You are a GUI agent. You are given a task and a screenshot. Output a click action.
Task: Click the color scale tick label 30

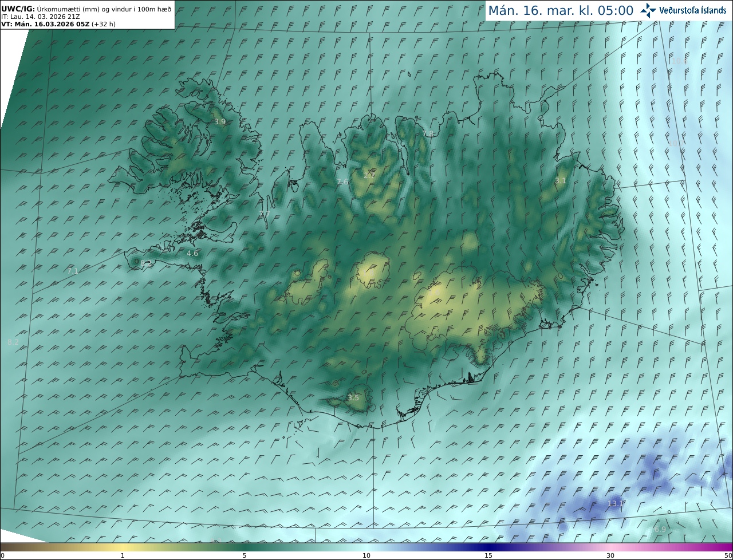pos(610,556)
